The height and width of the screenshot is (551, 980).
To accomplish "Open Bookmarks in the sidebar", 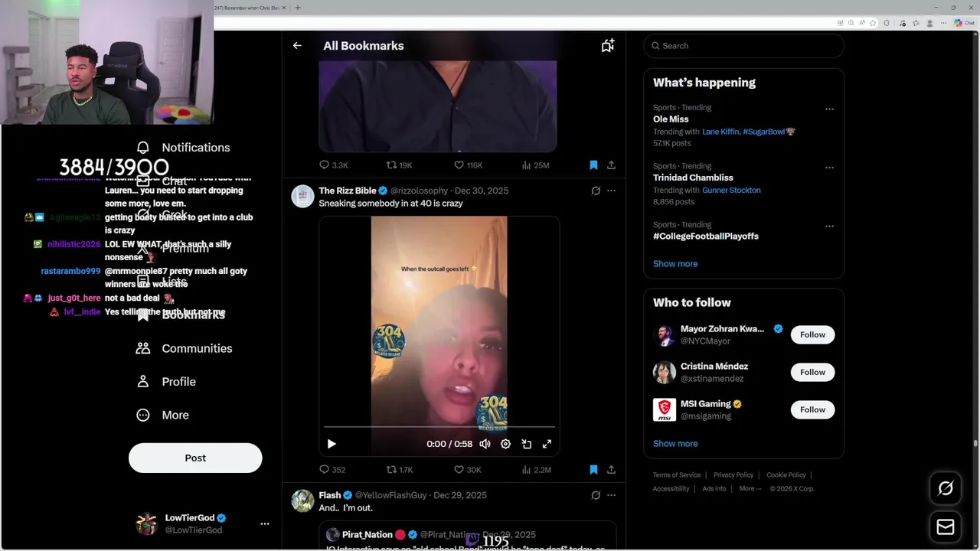I will click(180, 315).
